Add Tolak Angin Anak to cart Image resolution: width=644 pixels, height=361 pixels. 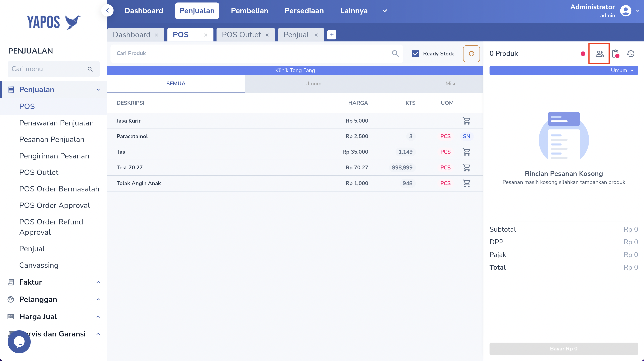466,183
